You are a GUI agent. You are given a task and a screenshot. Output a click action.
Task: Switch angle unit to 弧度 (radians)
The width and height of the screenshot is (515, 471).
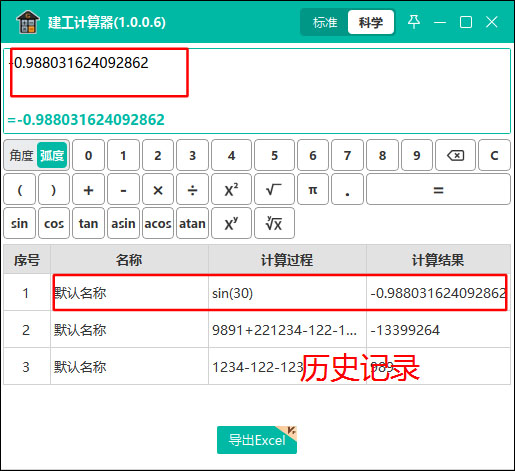click(52, 155)
